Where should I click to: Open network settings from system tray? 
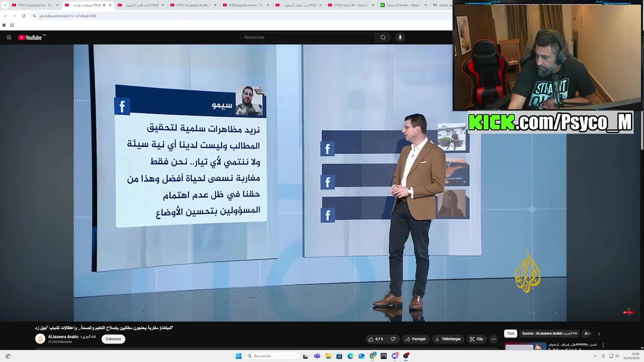[x=611, y=356]
